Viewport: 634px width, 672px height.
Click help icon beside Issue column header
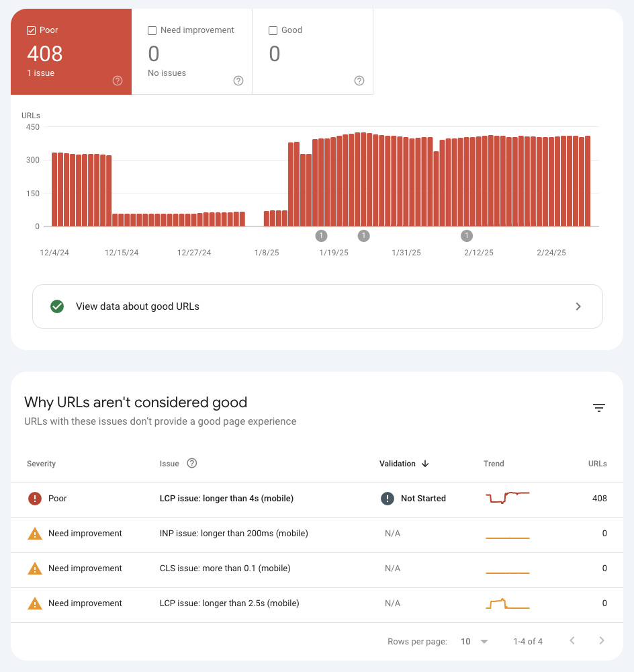pos(192,463)
